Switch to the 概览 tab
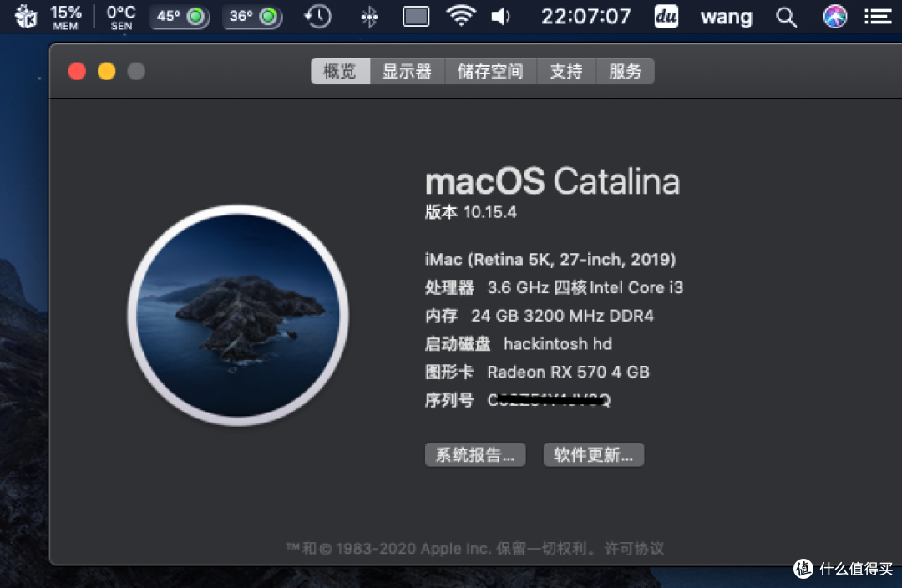Image resolution: width=902 pixels, height=588 pixels. pyautogui.click(x=340, y=71)
